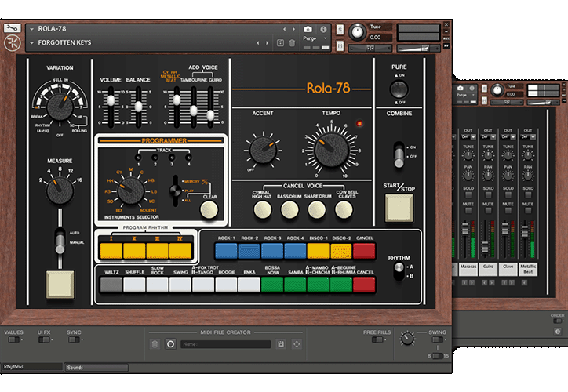
Task: Click the Volume slider
Action: [x=111, y=107]
